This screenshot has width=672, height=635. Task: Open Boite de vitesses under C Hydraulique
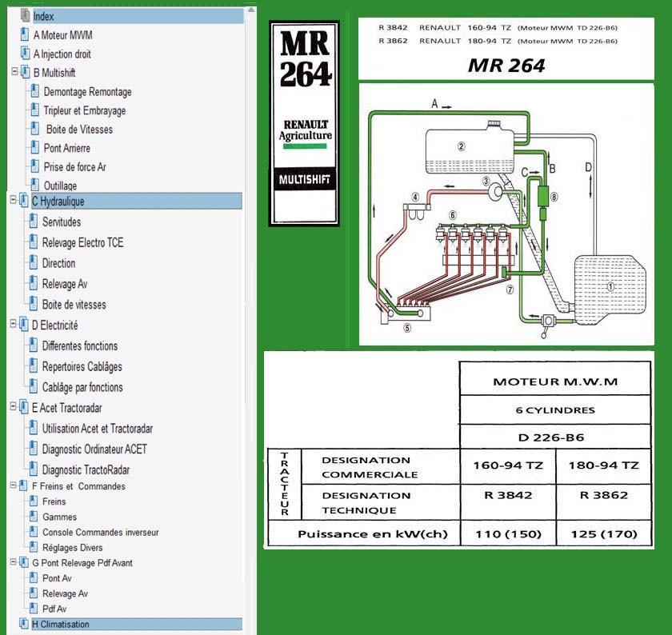pyautogui.click(x=74, y=305)
